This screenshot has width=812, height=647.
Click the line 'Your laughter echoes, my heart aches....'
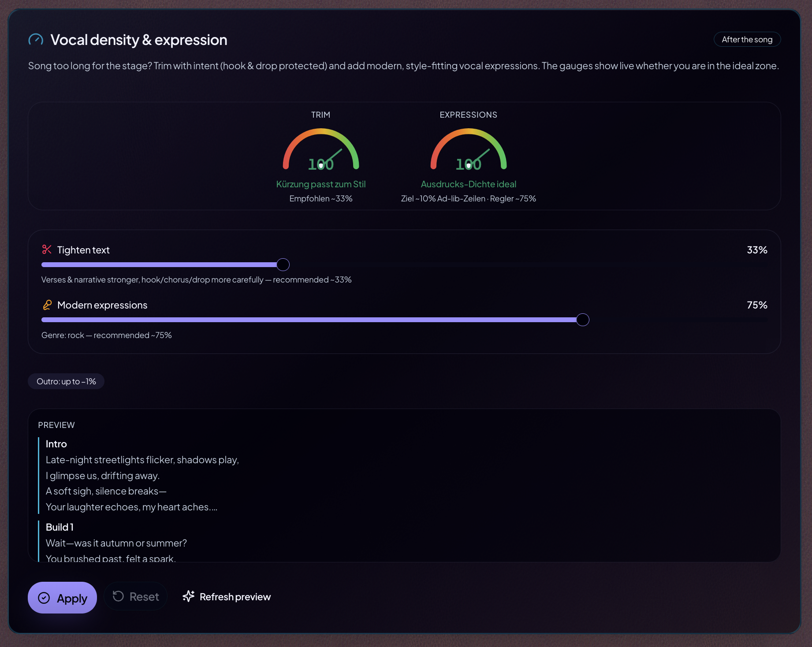[132, 507]
